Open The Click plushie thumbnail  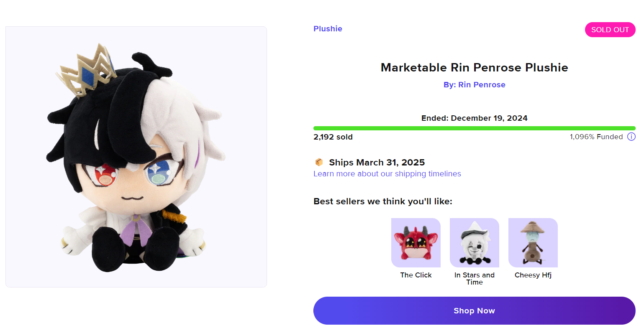[x=416, y=243]
